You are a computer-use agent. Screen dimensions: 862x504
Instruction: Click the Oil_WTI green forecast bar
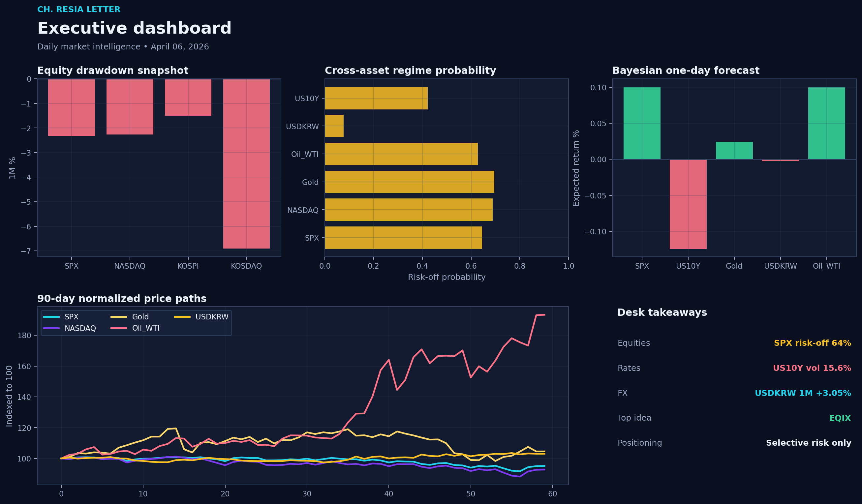click(826, 123)
